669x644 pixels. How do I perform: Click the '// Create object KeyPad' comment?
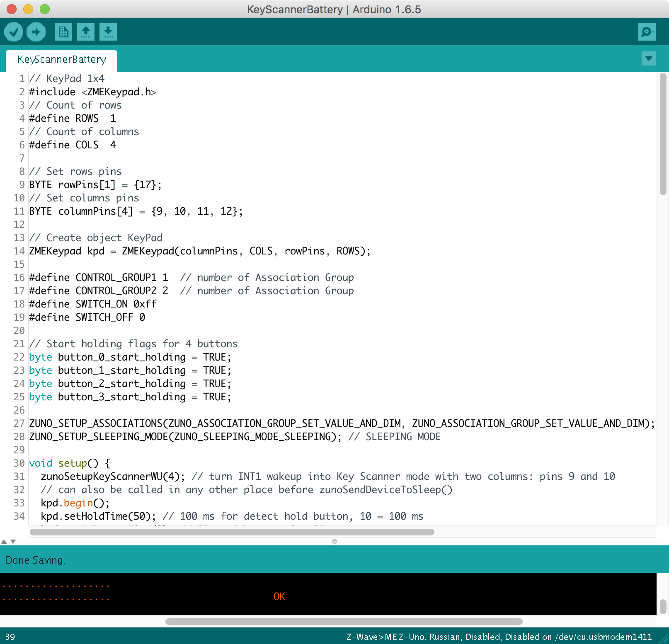point(96,238)
